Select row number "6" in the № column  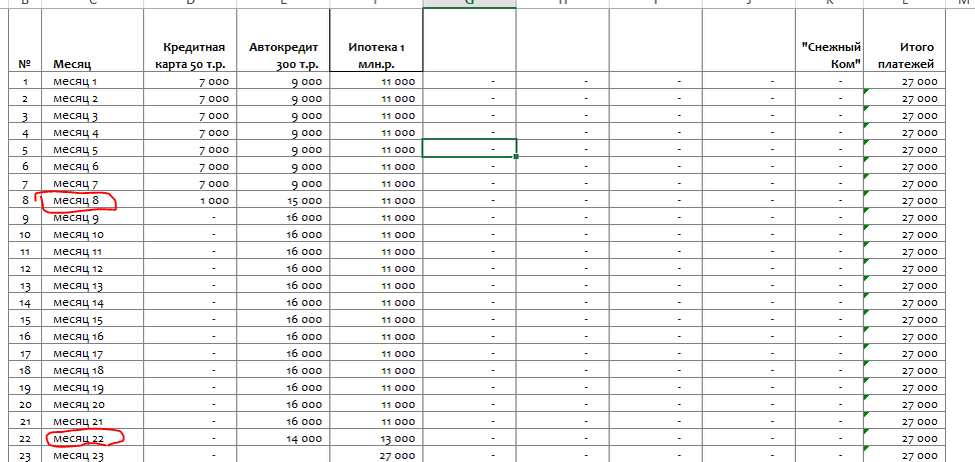point(25,166)
